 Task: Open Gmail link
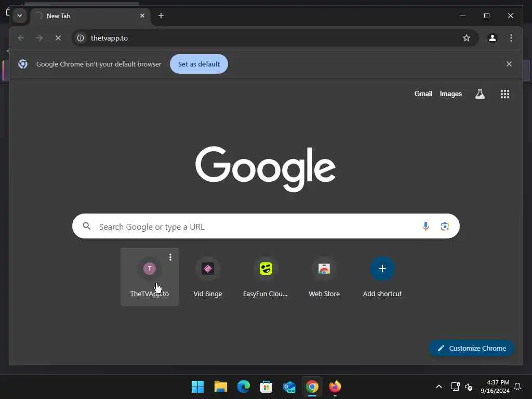(x=423, y=94)
